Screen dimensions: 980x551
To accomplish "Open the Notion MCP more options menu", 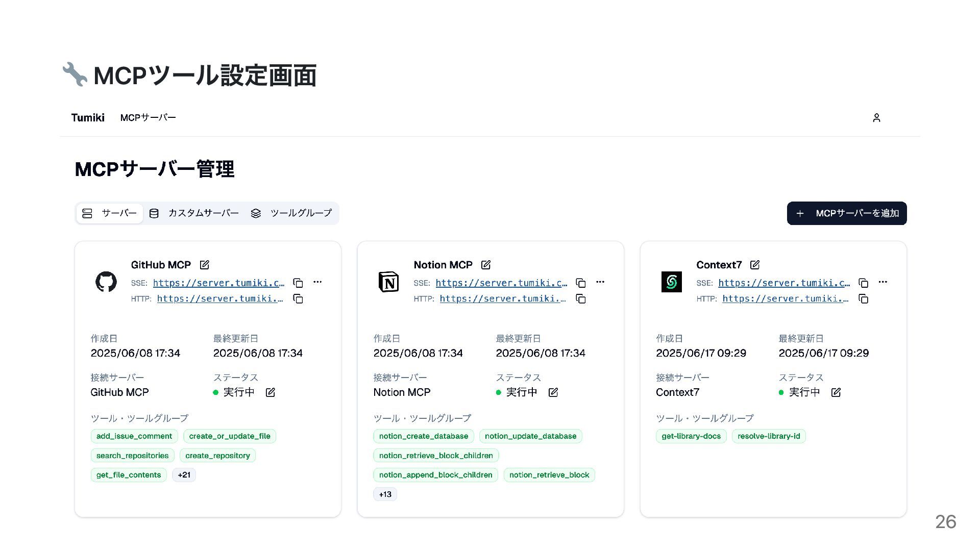I will click(600, 282).
